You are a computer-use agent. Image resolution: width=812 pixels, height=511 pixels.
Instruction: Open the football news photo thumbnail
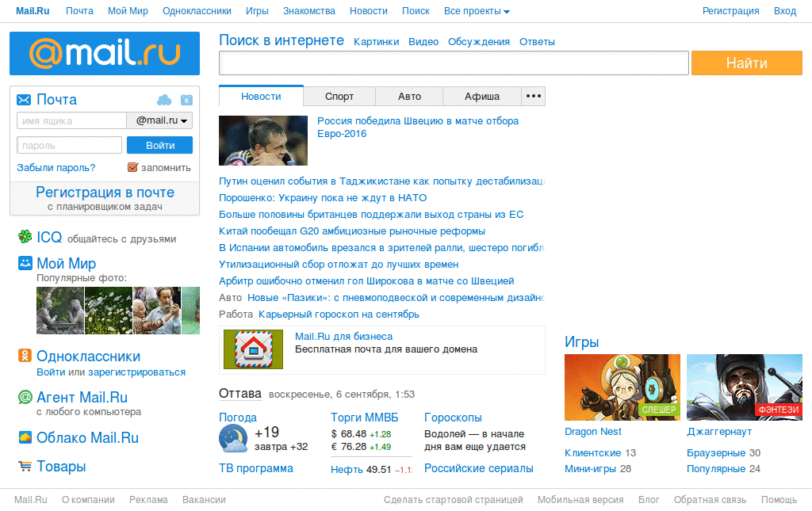263,141
